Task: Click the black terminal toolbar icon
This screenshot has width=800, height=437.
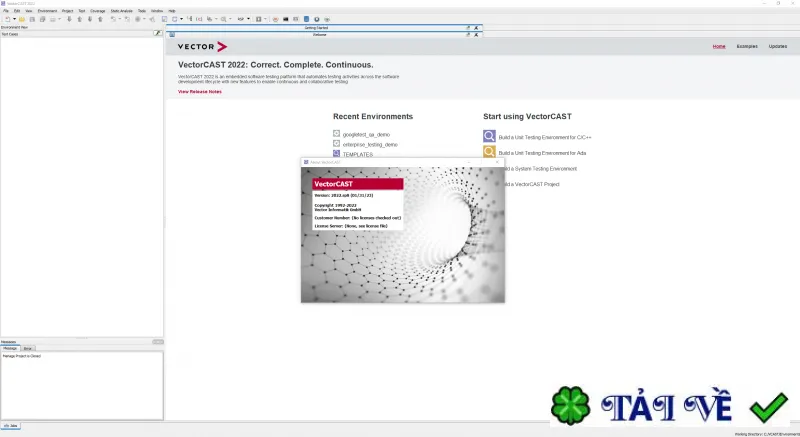Action: click(x=286, y=19)
